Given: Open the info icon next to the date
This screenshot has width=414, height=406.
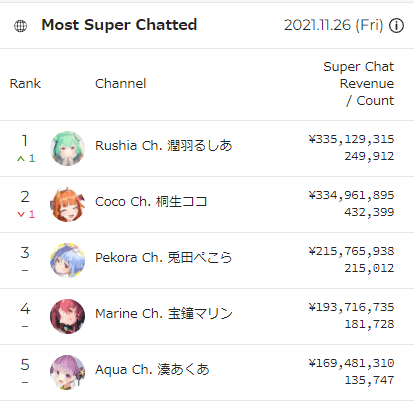Looking at the screenshot, I should coord(397,26).
